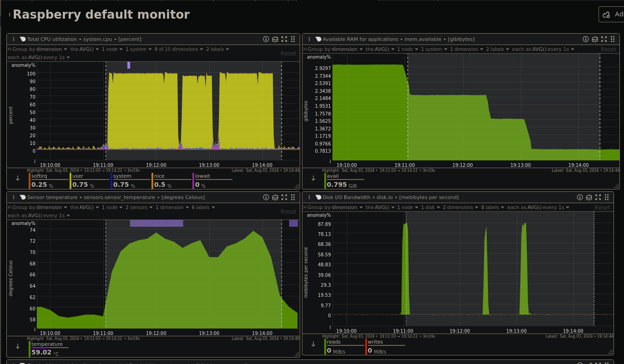Open the '2 labels' dropdown on CPU chart
The height and width of the screenshot is (364, 624).
(x=217, y=49)
